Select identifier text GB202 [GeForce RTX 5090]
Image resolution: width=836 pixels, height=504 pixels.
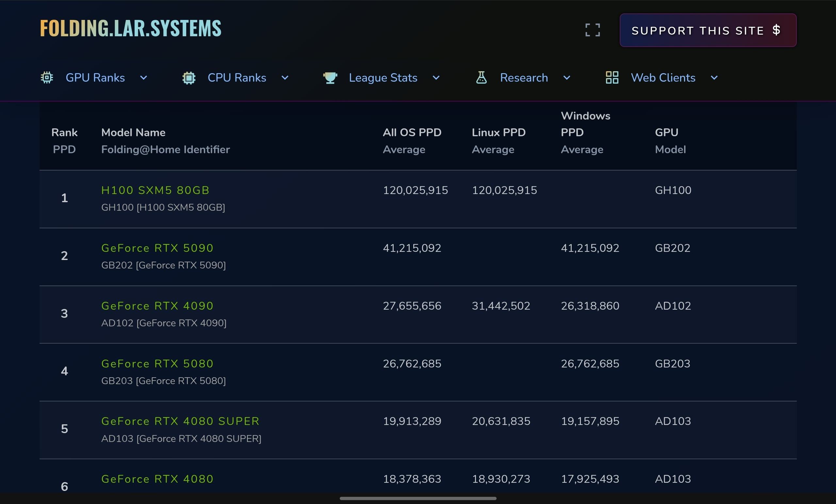pyautogui.click(x=164, y=265)
